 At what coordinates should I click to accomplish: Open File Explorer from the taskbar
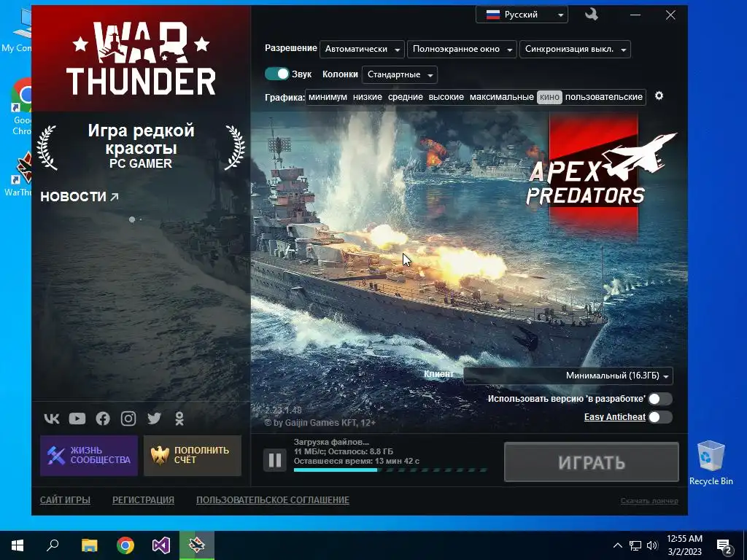click(x=89, y=545)
